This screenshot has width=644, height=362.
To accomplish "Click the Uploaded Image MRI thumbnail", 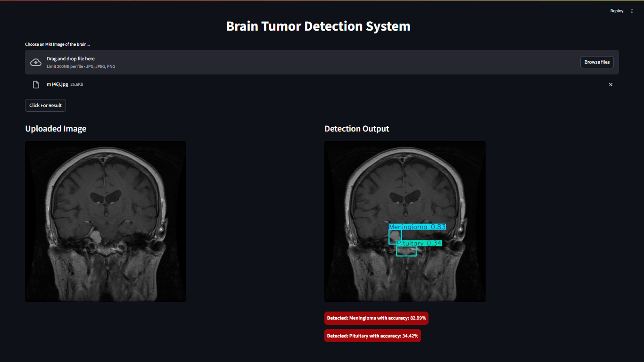I will (x=106, y=222).
